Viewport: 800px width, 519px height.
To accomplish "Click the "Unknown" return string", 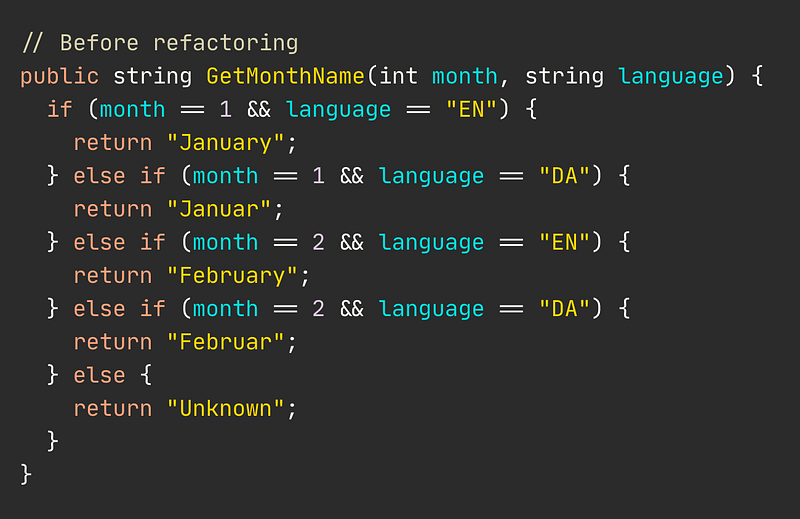I will pos(226,408).
